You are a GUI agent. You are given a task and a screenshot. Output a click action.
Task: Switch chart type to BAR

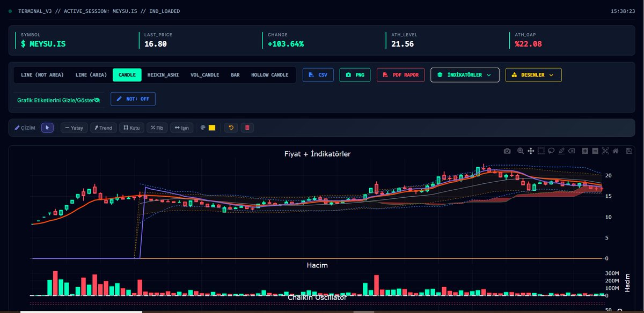pyautogui.click(x=235, y=75)
